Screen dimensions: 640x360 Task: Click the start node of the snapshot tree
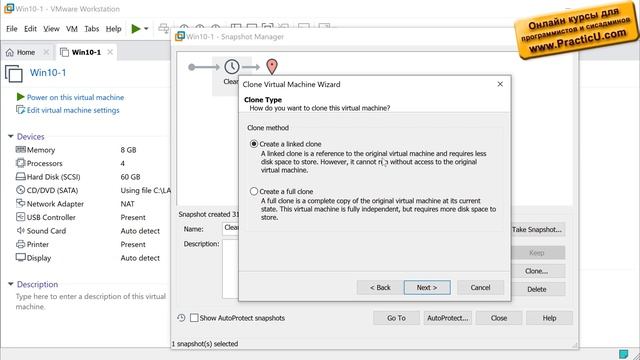[x=191, y=67]
